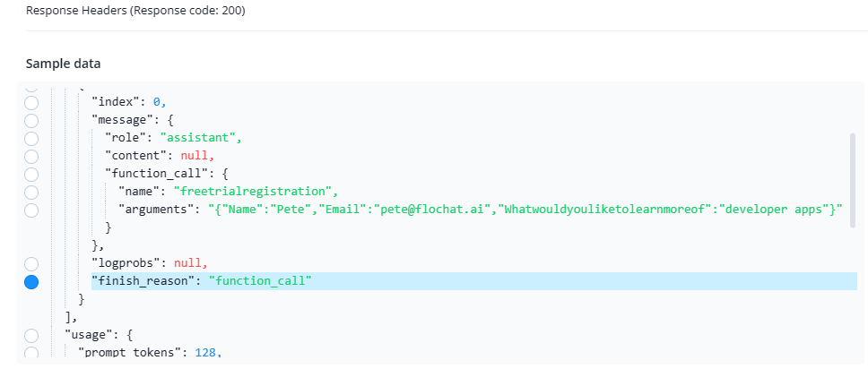
Task: Select the "arguments" field radio button
Action: coord(31,210)
